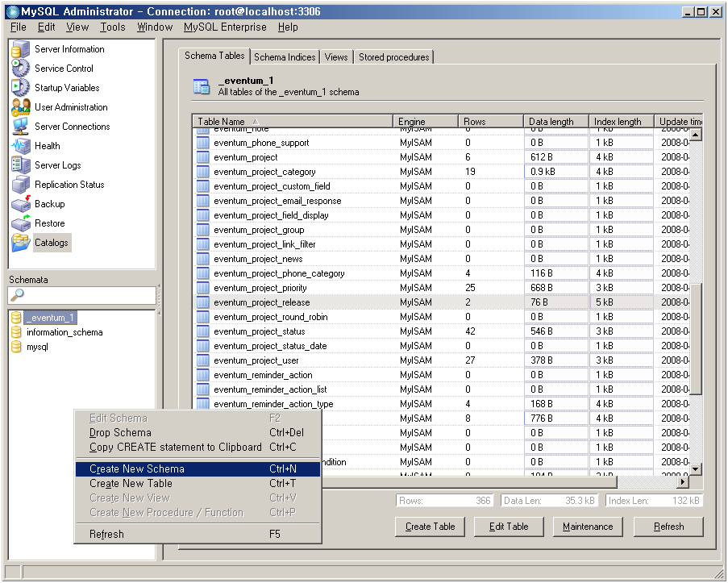Screen dimensions: 728x583
Task: Open the Window menu
Action: pyautogui.click(x=155, y=27)
